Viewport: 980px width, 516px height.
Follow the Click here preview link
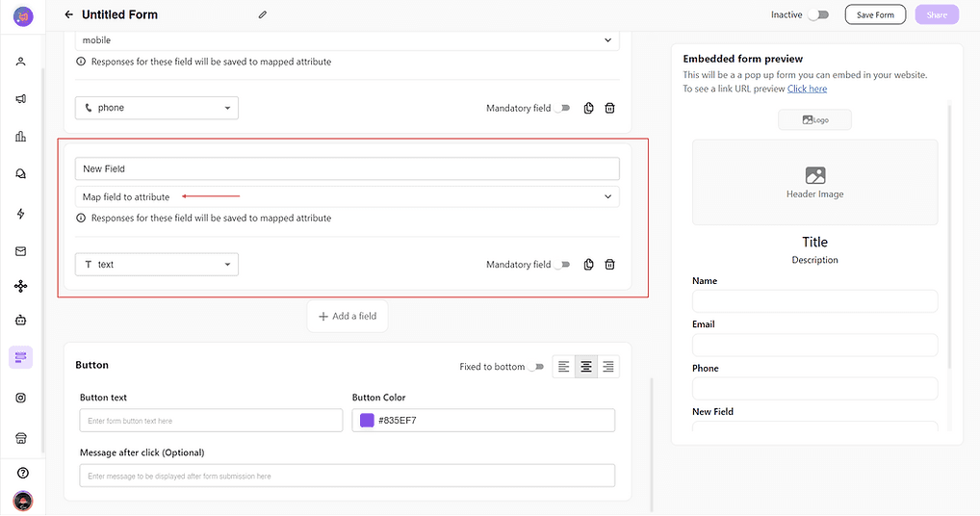point(807,89)
